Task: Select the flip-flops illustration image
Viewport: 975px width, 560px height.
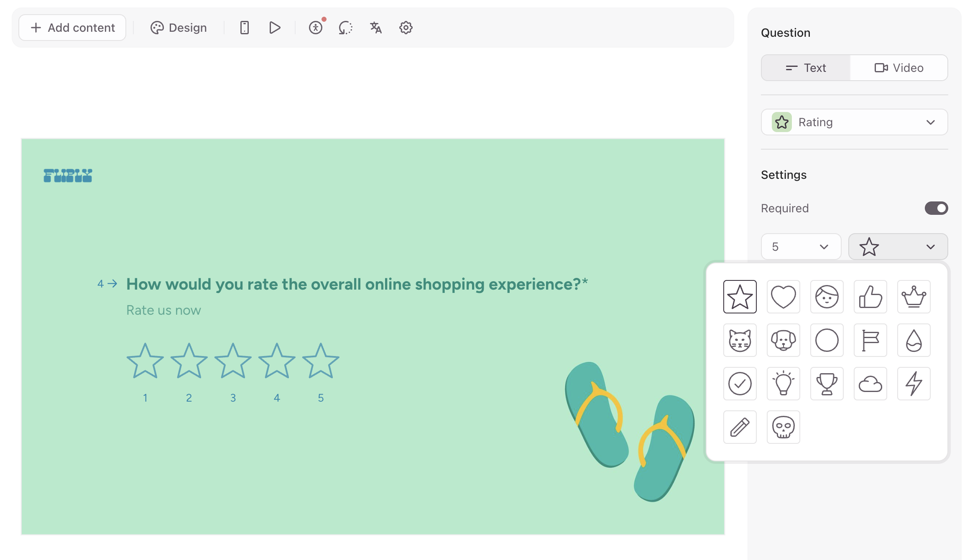Action: [629, 432]
